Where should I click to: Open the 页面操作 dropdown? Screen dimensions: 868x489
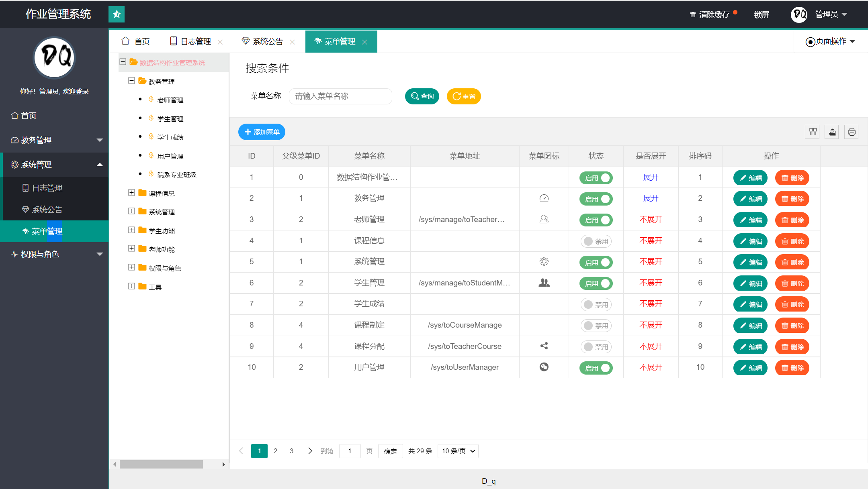pos(831,41)
